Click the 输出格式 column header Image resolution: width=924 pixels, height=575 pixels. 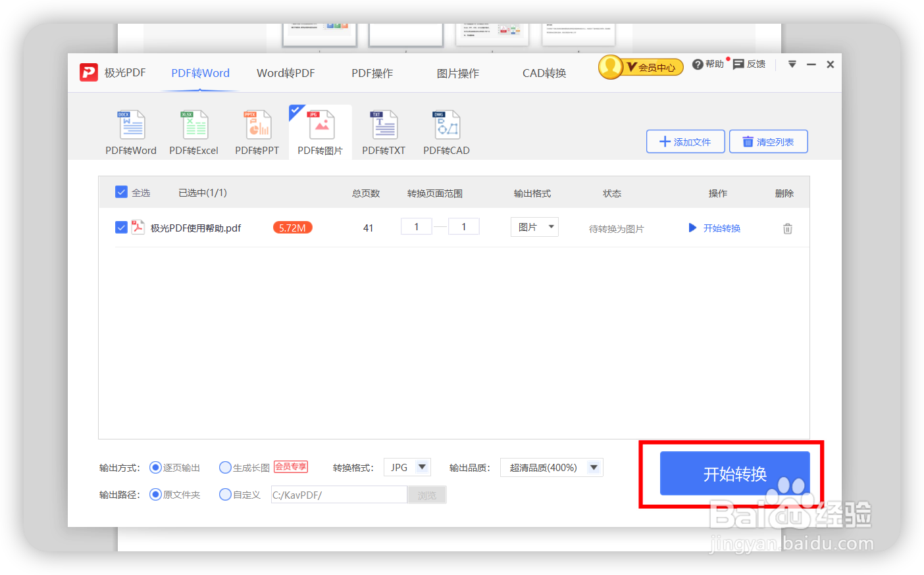(x=532, y=193)
